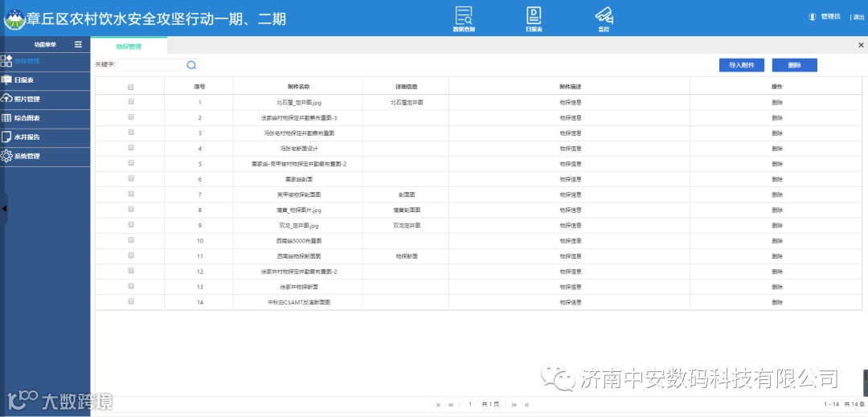Check the box for row 13
Viewport: 868px width, 417px height.
point(131,286)
